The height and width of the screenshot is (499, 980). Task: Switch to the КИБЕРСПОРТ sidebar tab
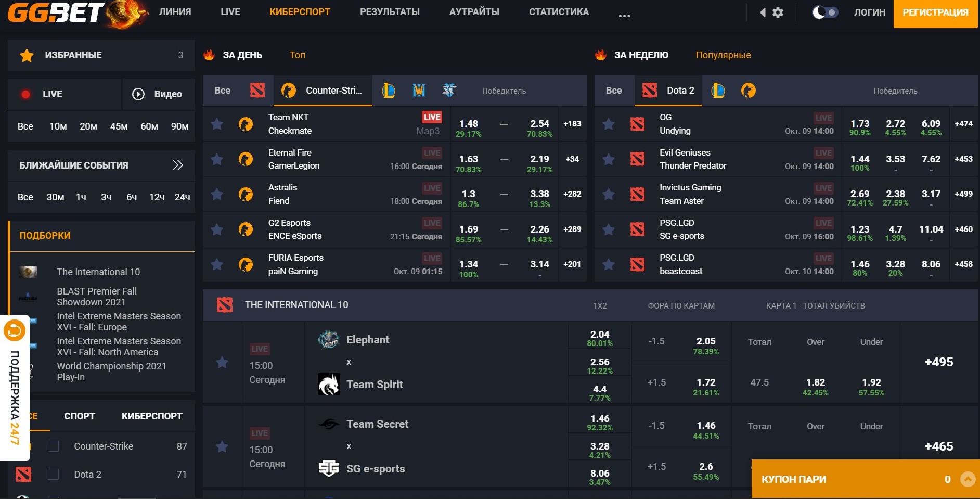[x=152, y=416]
